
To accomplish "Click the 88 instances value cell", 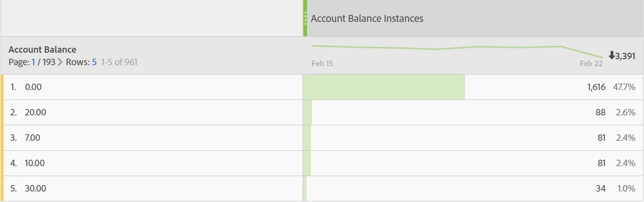I will pos(601,112).
